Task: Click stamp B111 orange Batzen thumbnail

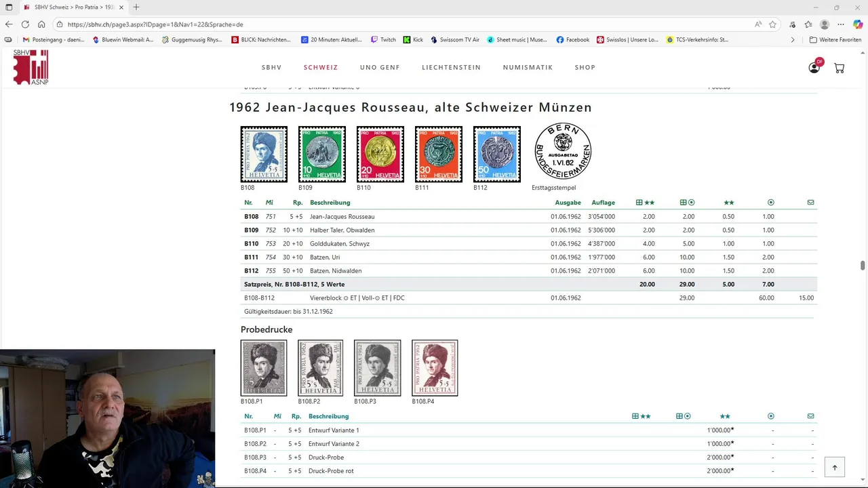Action: [x=439, y=154]
